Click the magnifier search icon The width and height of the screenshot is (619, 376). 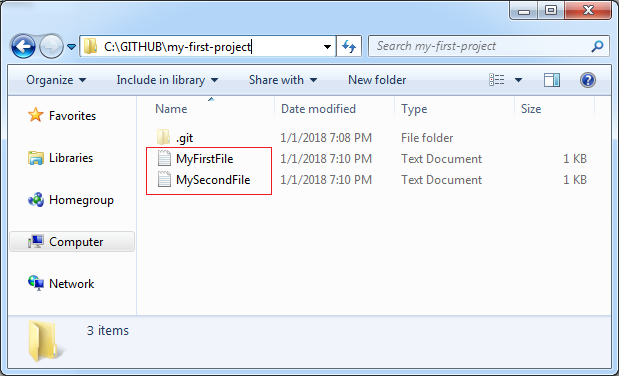[597, 46]
